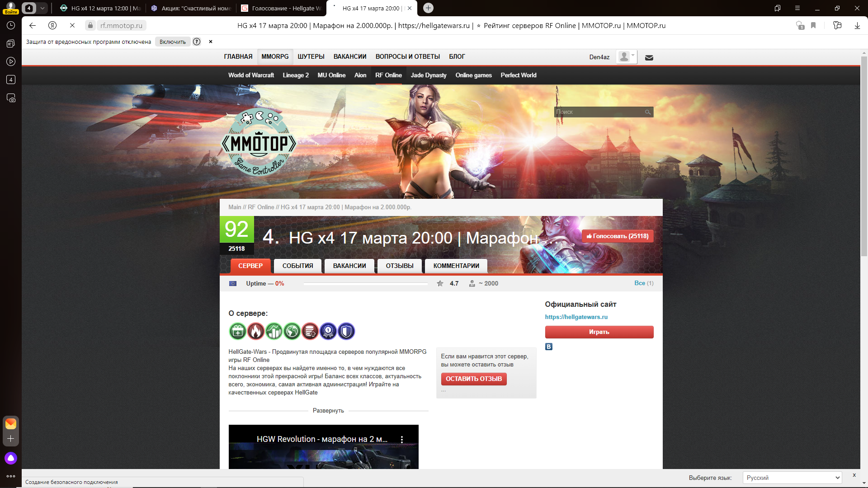Viewport: 868px width, 488px height.
Task: Sign in via the Войти profile button
Action: point(11,8)
